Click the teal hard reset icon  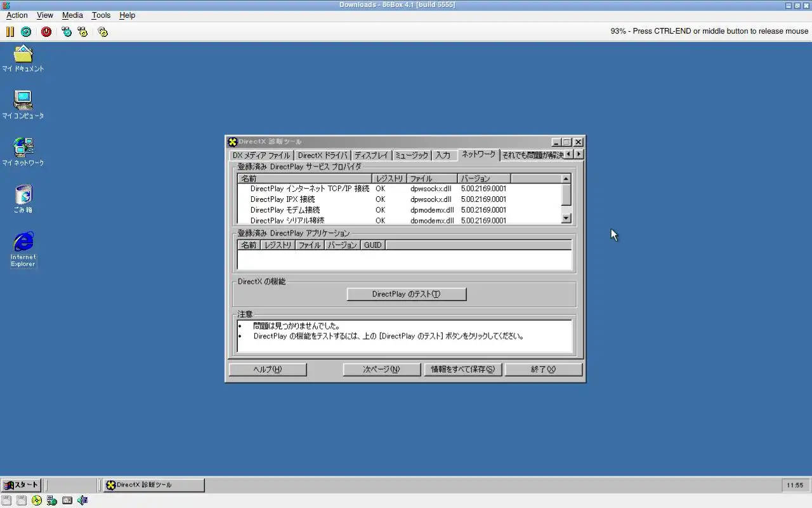pos(26,31)
